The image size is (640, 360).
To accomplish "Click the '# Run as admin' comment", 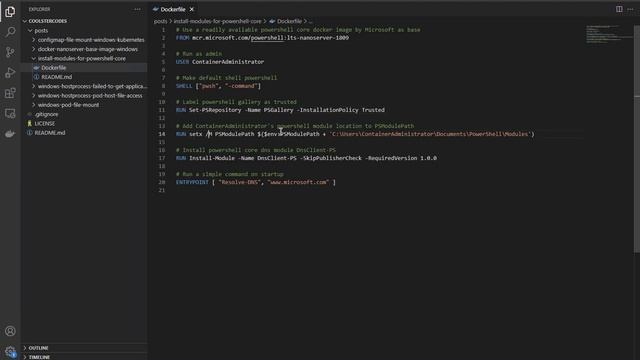I will point(199,54).
